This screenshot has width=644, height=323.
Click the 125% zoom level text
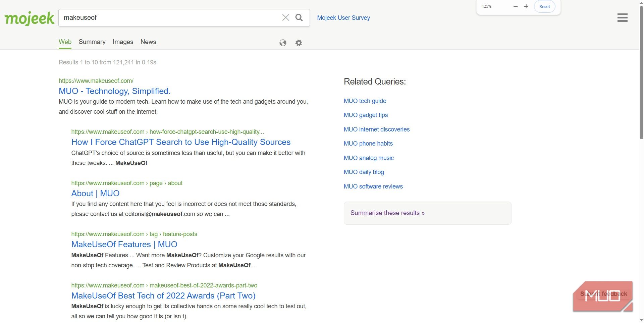pos(487,6)
